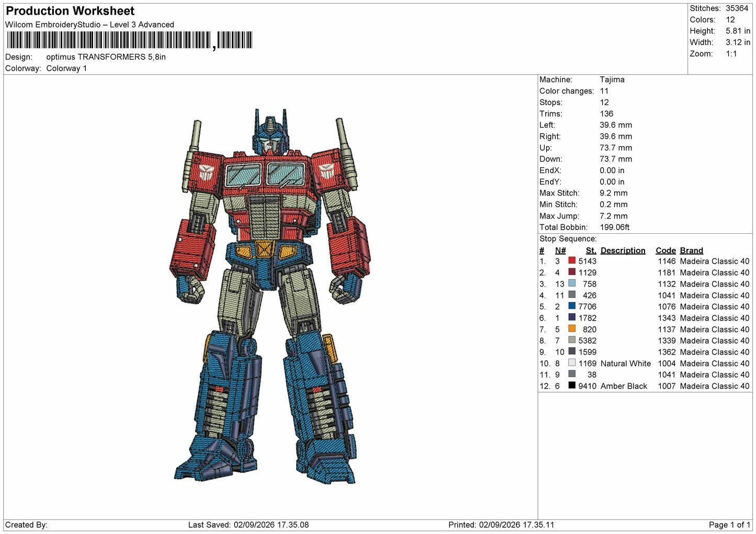This screenshot has width=756, height=534.
Task: Select the Zoom value "1:1"
Action: [731, 54]
